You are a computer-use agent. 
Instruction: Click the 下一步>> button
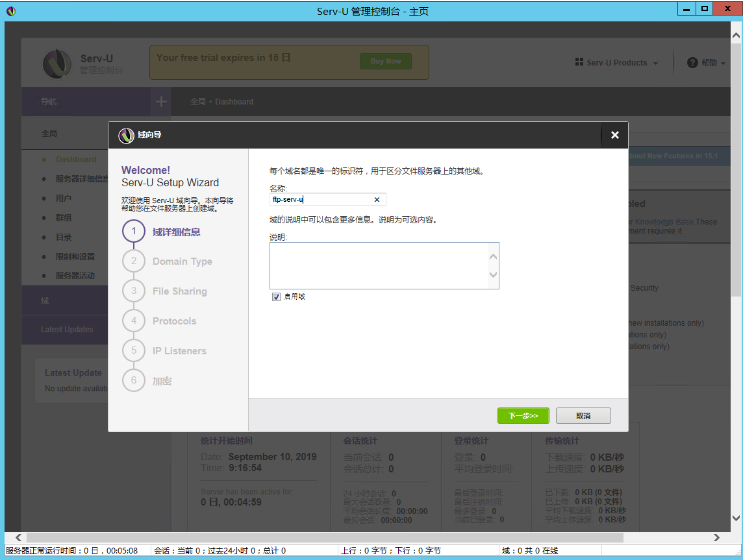click(x=523, y=416)
